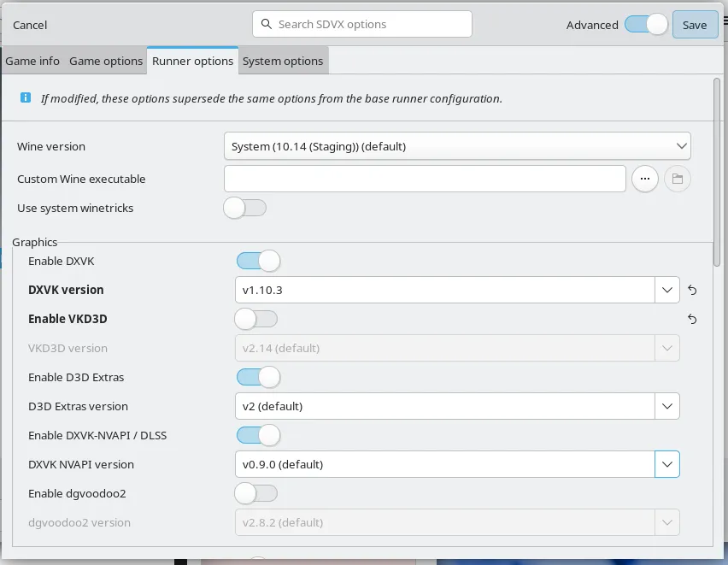Image resolution: width=728 pixels, height=565 pixels.
Task: Click folder icon beside Wine executable field
Action: [678, 179]
